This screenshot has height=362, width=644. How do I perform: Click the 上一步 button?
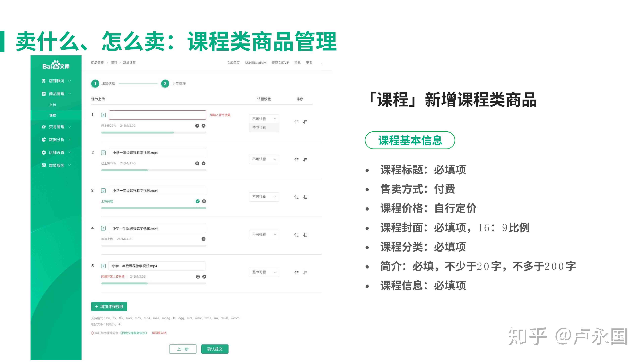183,349
